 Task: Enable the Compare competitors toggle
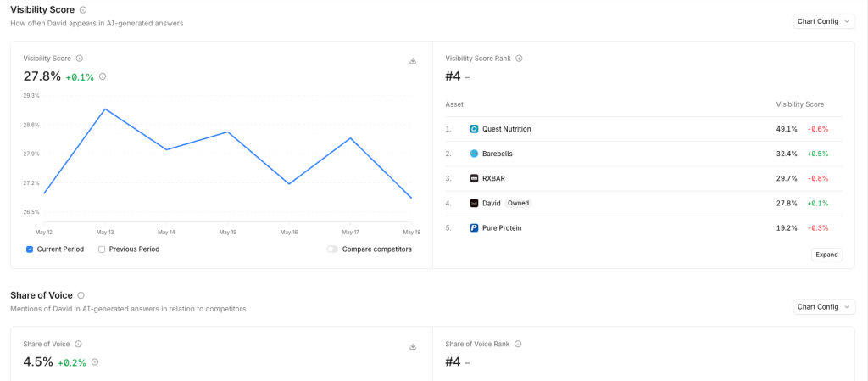tap(332, 249)
